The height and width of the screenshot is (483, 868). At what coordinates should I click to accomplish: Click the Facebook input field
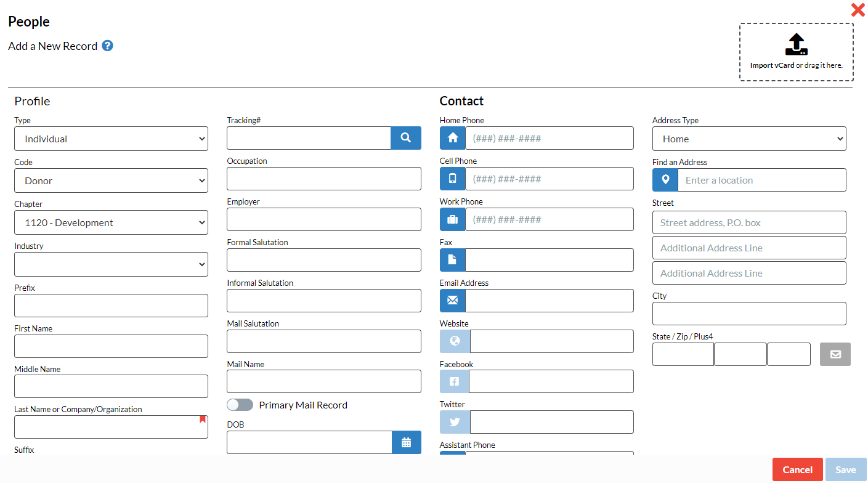[551, 381]
